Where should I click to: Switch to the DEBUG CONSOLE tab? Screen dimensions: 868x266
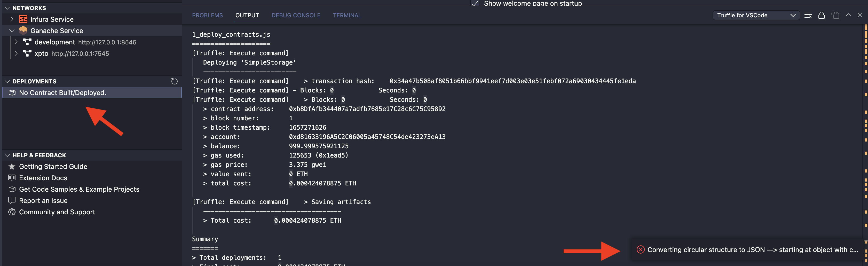coord(296,15)
